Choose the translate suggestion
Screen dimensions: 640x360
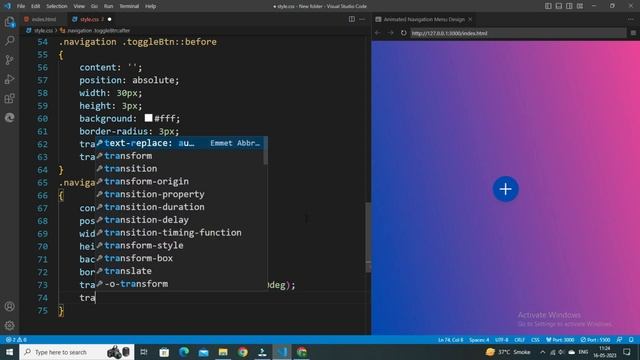180,271
